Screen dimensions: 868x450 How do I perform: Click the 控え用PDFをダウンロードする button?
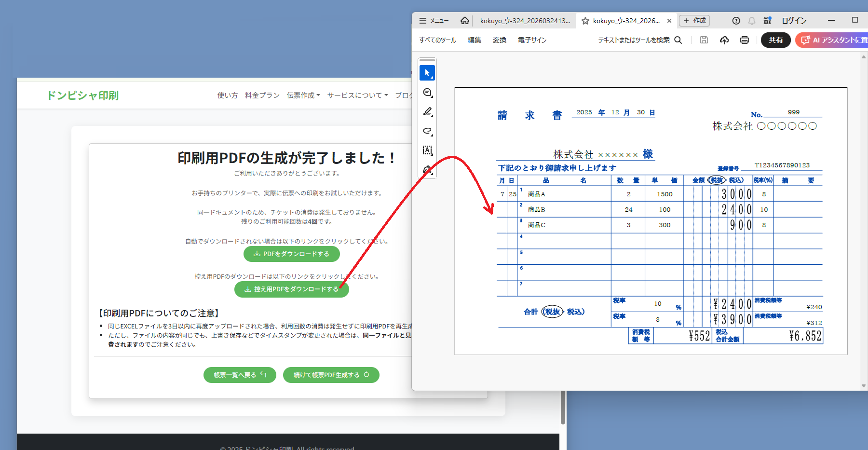[291, 289]
